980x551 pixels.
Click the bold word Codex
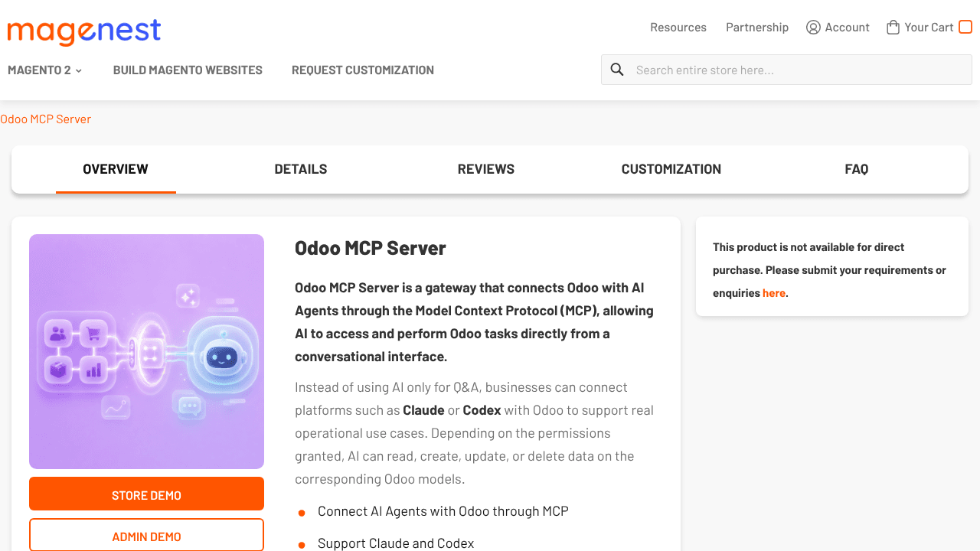(x=482, y=410)
